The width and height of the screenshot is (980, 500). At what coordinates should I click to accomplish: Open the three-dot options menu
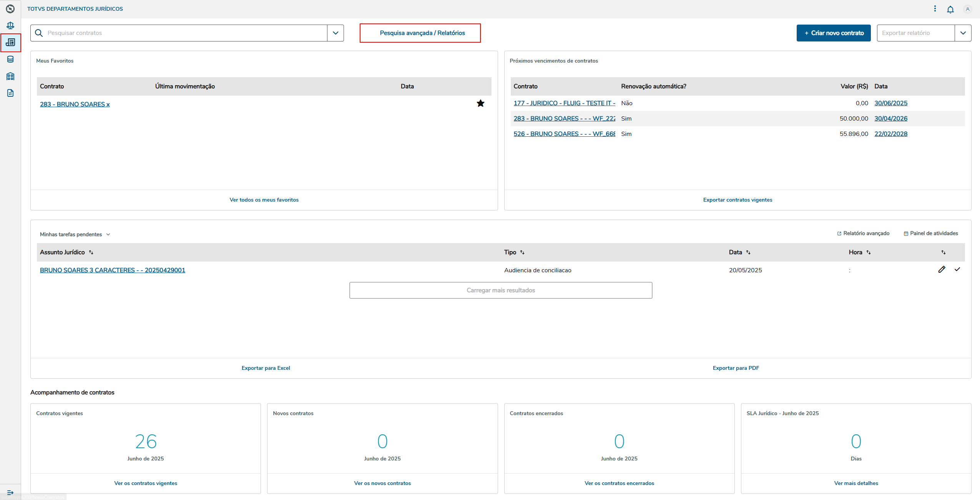tap(935, 8)
